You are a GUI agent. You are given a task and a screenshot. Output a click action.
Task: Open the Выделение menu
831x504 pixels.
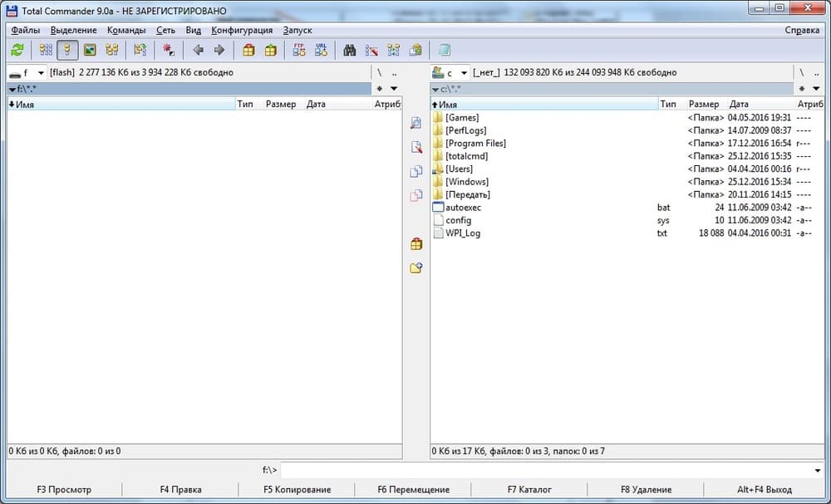[74, 30]
